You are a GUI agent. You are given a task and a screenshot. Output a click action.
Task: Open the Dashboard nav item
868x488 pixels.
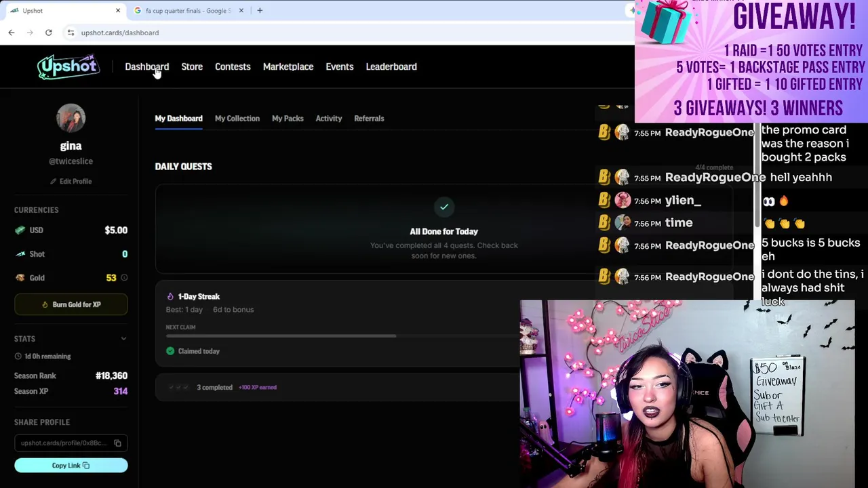pos(146,66)
